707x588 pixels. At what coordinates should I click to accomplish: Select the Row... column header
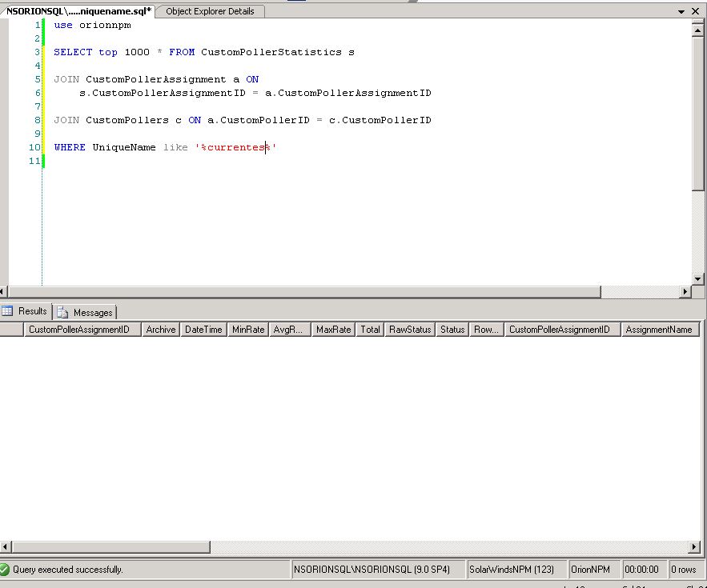click(x=487, y=330)
